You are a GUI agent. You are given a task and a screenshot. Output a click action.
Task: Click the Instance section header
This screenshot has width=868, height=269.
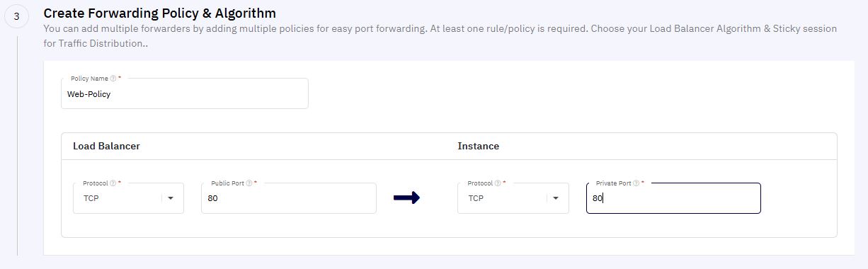(x=479, y=146)
